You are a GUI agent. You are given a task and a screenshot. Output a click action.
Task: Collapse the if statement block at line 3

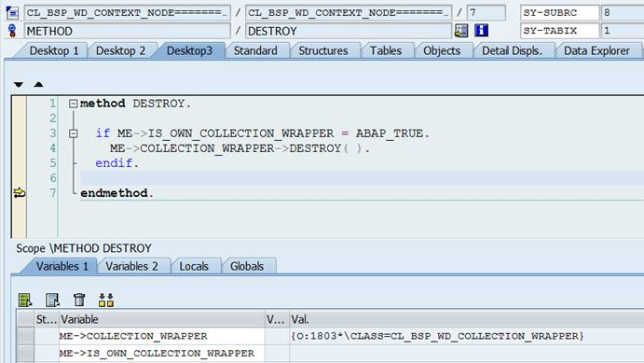coord(73,133)
